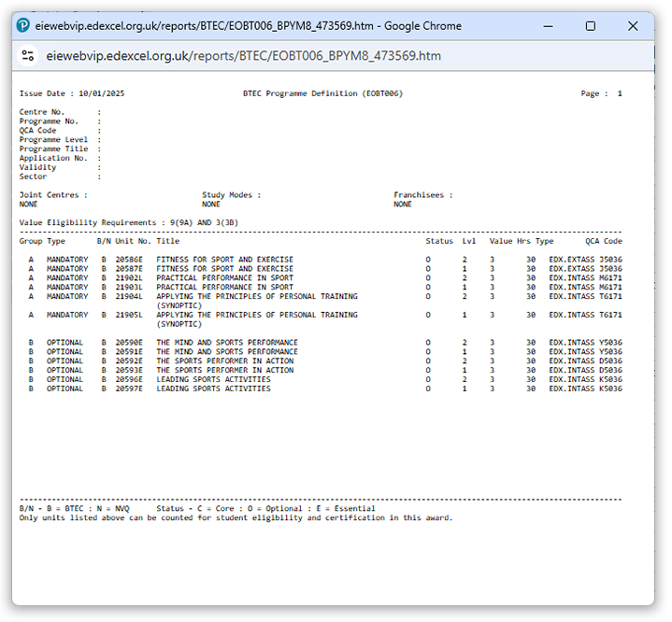672x622 pixels.
Task: Click the Pearson favicon in the title bar
Action: pyautogui.click(x=24, y=26)
